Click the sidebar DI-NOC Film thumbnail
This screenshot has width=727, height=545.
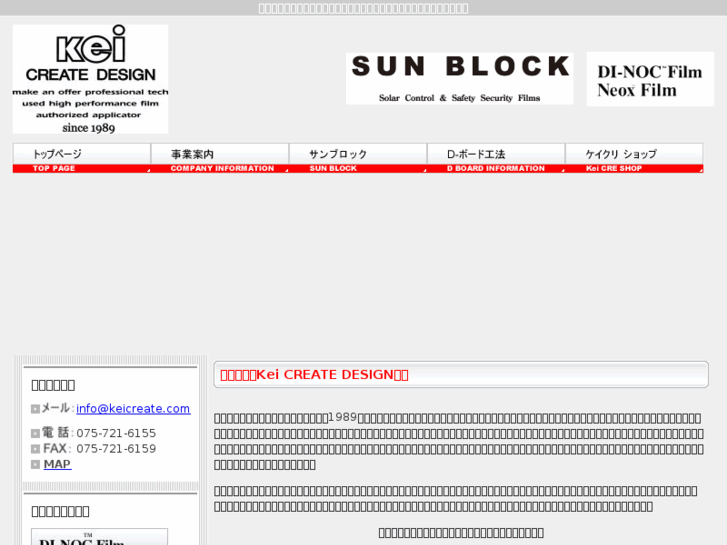tap(99, 537)
